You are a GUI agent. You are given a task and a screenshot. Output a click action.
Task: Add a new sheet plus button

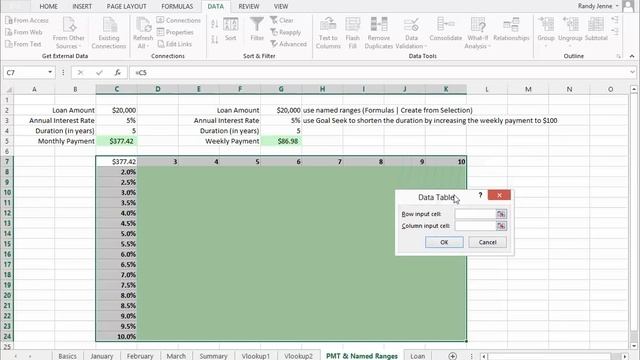pos(452,356)
